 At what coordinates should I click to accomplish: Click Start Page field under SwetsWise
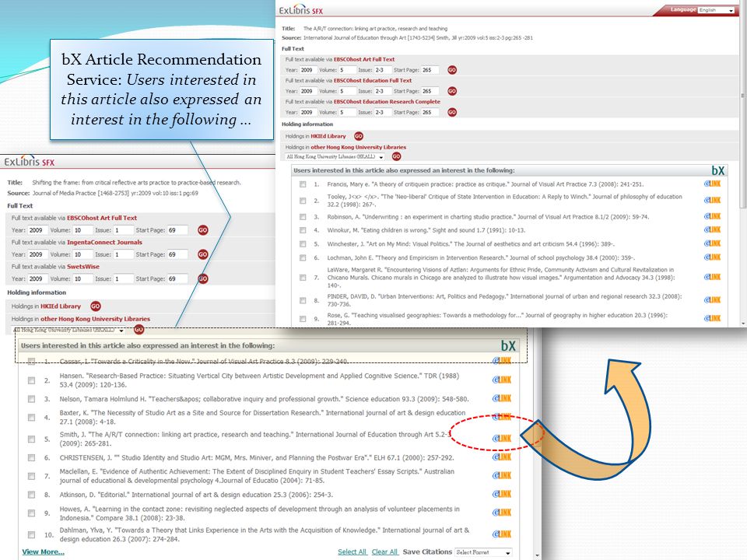coord(177,278)
